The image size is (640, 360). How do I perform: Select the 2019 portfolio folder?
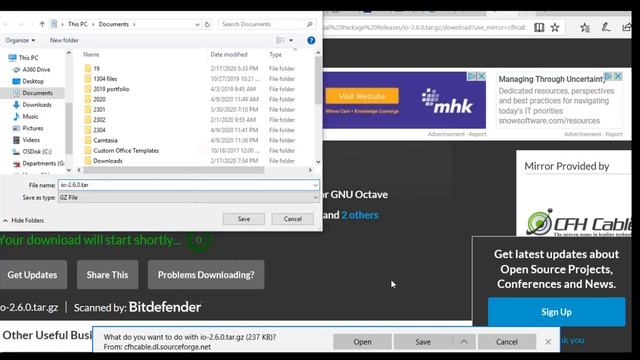pyautogui.click(x=111, y=89)
